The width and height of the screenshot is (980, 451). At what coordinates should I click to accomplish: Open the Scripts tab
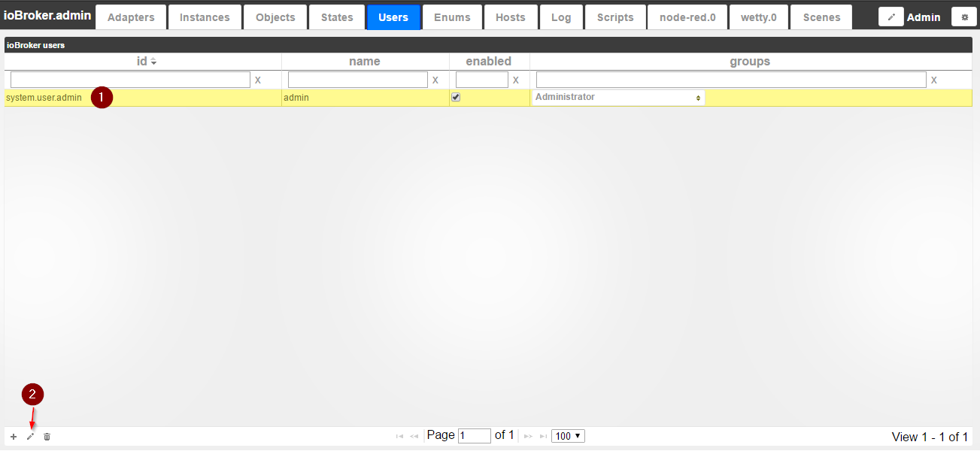click(615, 17)
